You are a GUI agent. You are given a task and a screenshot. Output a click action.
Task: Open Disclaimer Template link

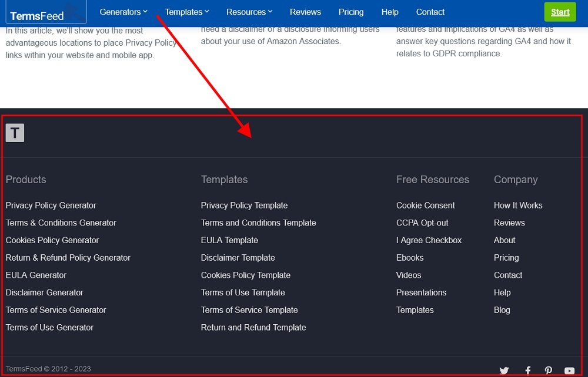tap(238, 258)
